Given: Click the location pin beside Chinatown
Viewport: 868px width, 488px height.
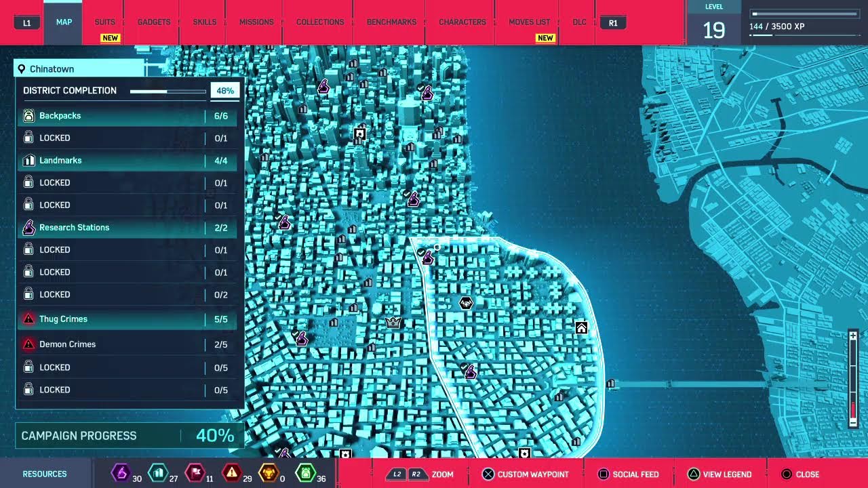Looking at the screenshot, I should coord(22,69).
